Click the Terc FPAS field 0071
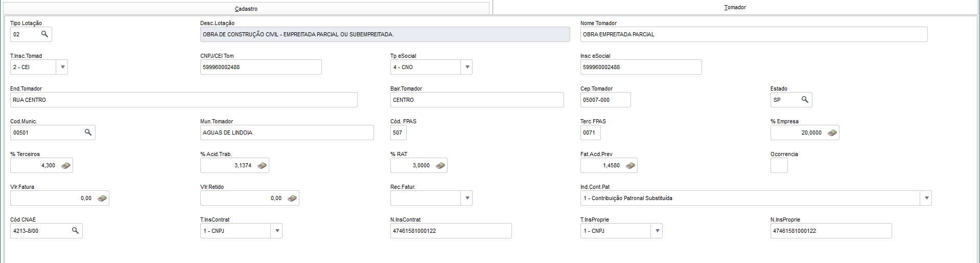Screen dimensions: 980x263 coord(590,133)
